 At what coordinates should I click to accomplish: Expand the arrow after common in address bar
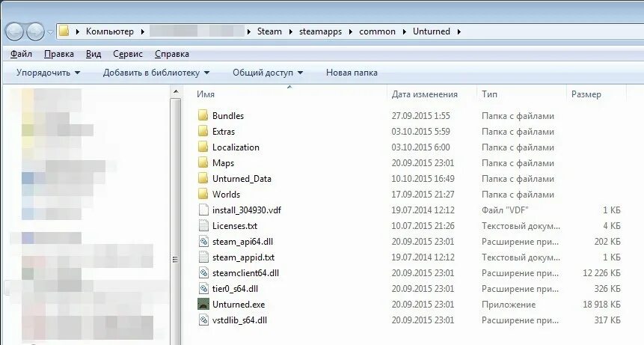tap(404, 31)
